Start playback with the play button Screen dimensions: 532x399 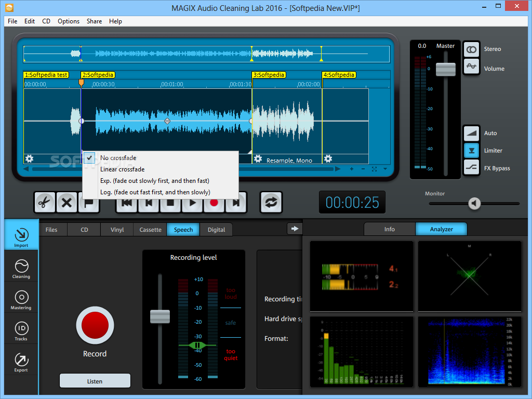(x=192, y=203)
